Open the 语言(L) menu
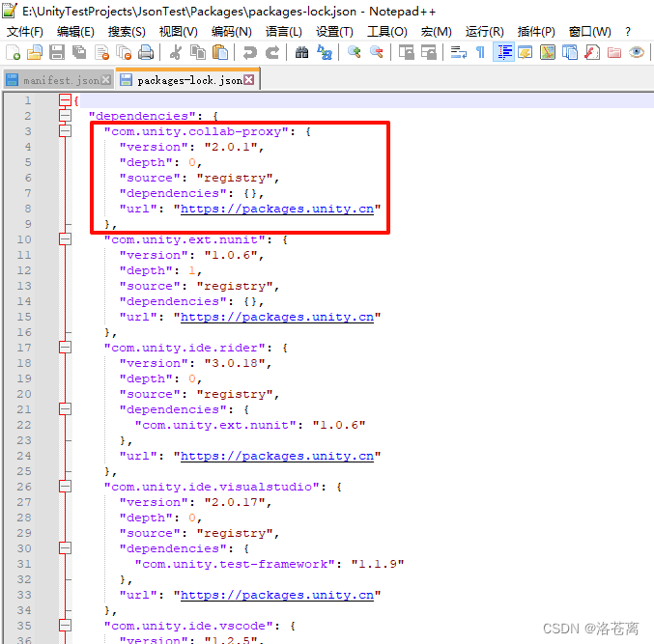This screenshot has width=654, height=644. [284, 32]
